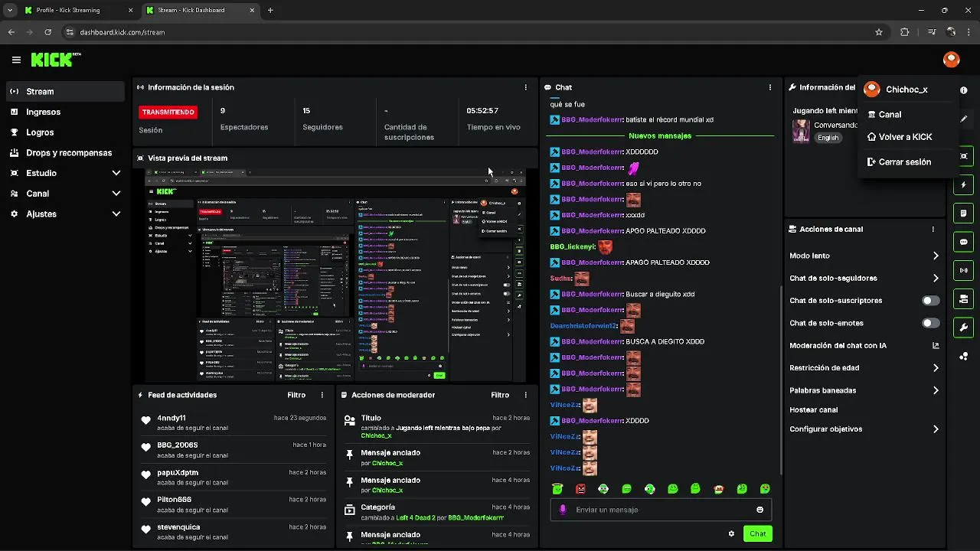Bookmark this page with the star icon
980x551 pixels.
click(x=879, y=32)
